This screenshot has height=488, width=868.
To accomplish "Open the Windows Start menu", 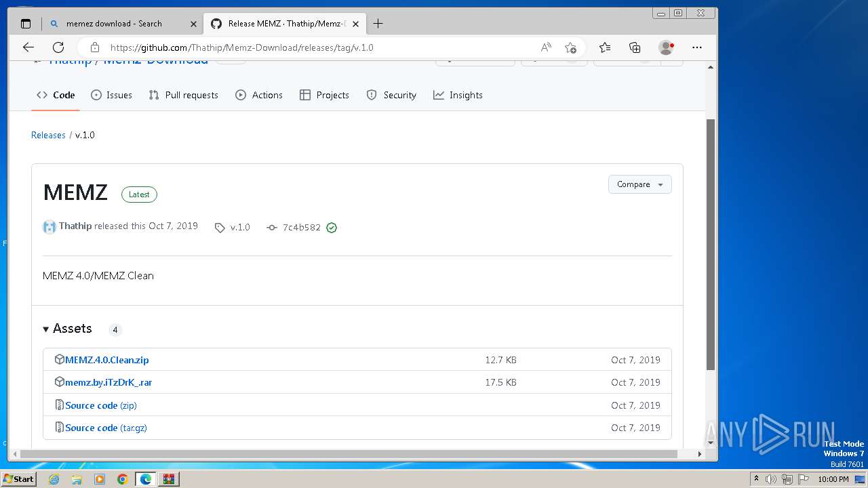I will [19, 479].
